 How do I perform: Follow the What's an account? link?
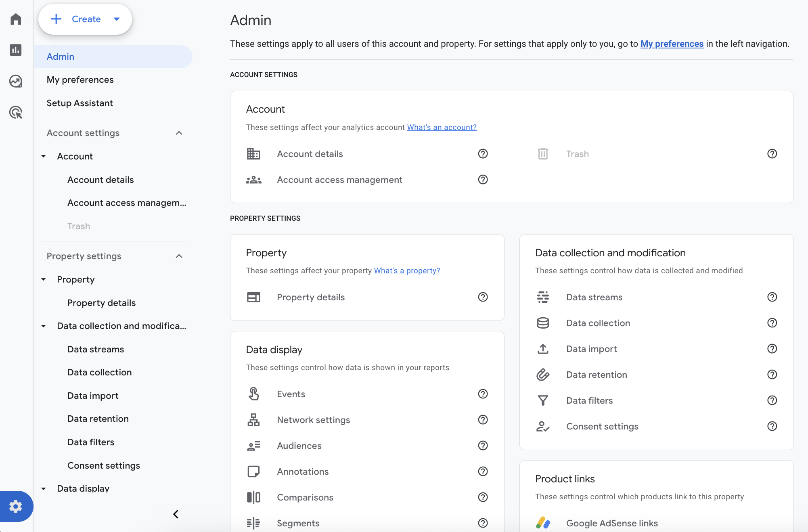coord(442,127)
